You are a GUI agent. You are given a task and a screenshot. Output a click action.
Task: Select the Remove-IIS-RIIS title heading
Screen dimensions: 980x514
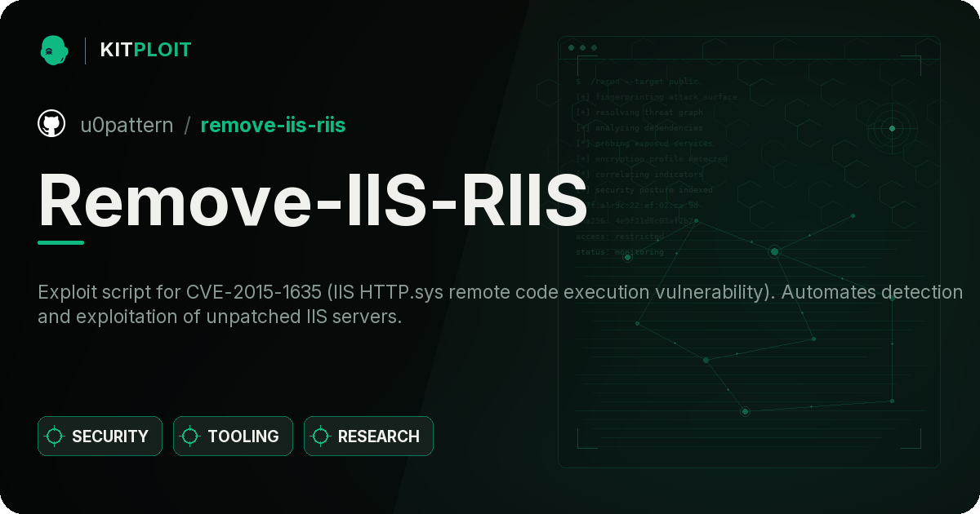pos(313,201)
